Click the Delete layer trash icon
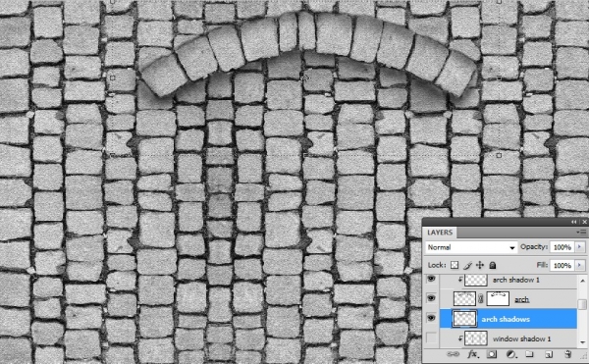589x364 pixels. coord(567,354)
